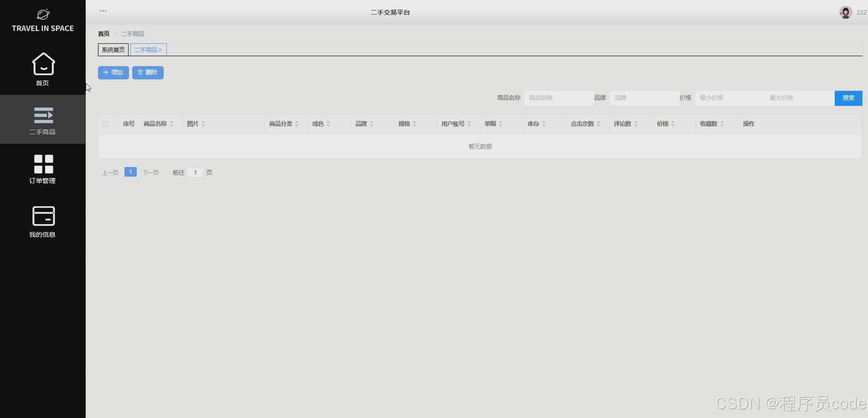This screenshot has height=418, width=868.
Task: Click the 暂无数据 empty table message
Action: [x=480, y=146]
